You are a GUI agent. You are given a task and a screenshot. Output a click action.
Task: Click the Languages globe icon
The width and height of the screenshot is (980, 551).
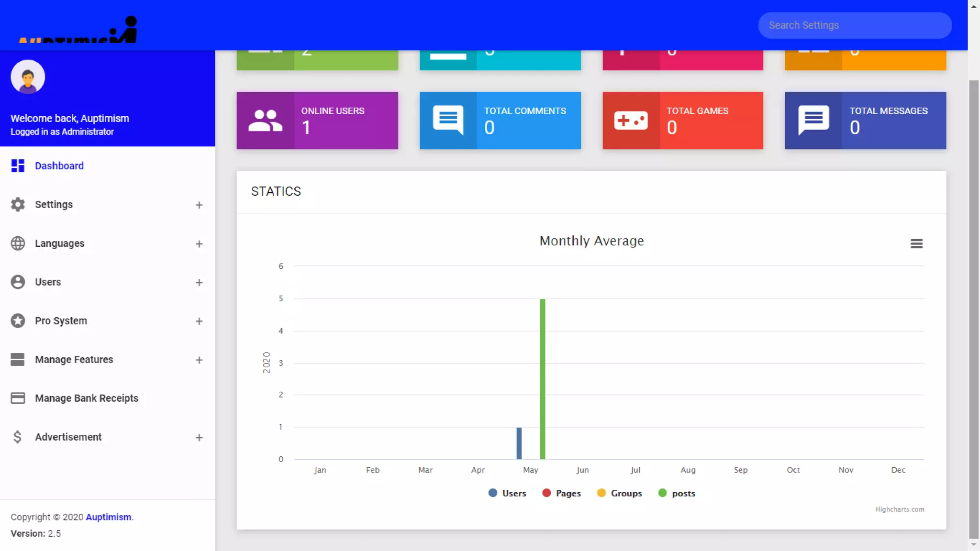pyautogui.click(x=18, y=243)
